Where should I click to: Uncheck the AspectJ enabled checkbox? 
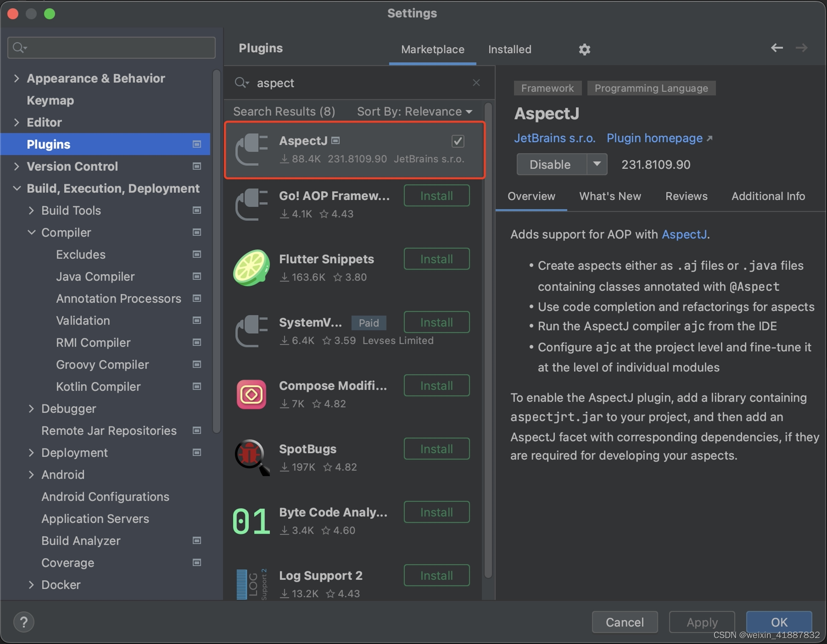pyautogui.click(x=458, y=141)
